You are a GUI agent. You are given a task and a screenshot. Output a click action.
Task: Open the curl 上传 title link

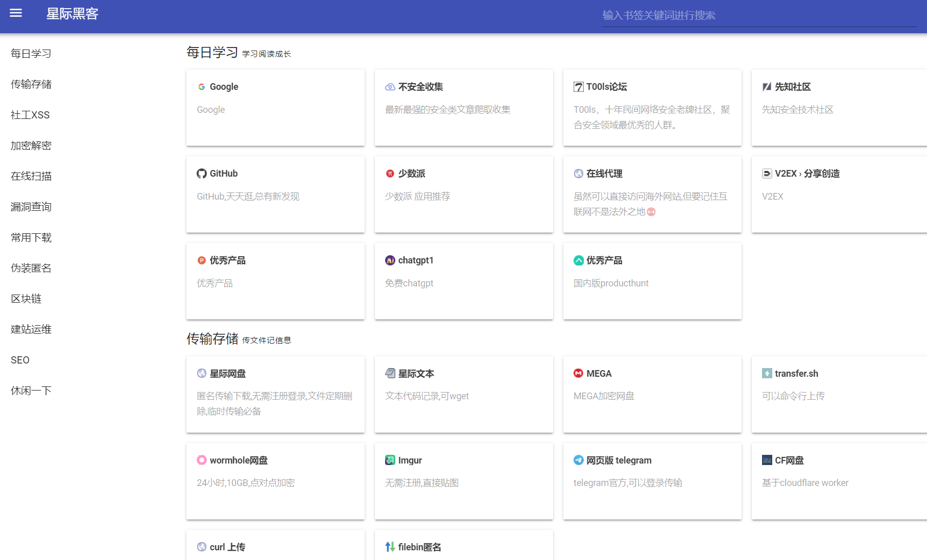(x=227, y=547)
